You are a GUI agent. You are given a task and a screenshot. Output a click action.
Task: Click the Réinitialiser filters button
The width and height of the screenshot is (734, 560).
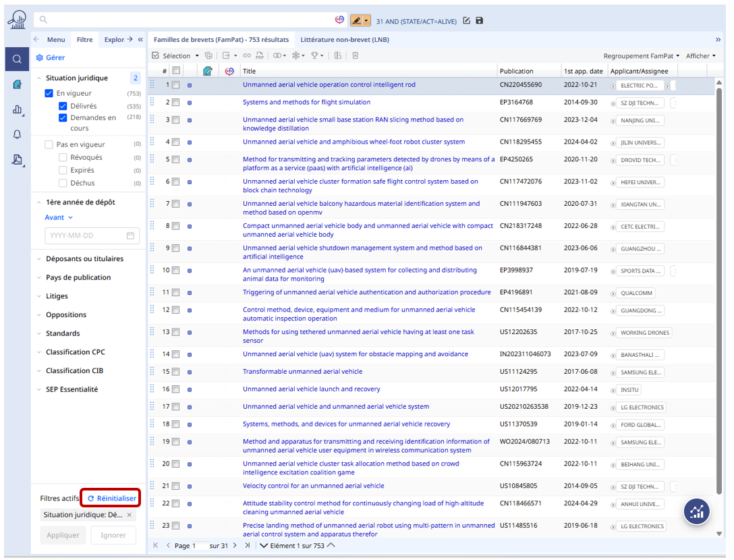tap(111, 499)
